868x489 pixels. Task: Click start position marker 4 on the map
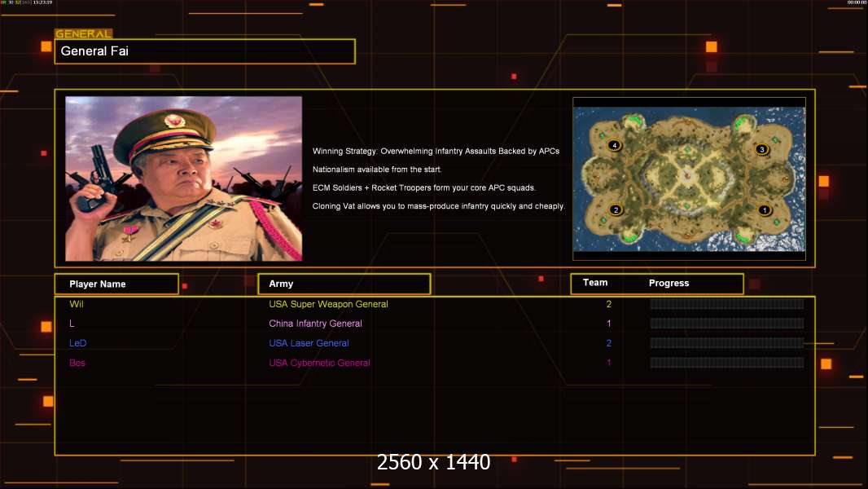coord(615,145)
